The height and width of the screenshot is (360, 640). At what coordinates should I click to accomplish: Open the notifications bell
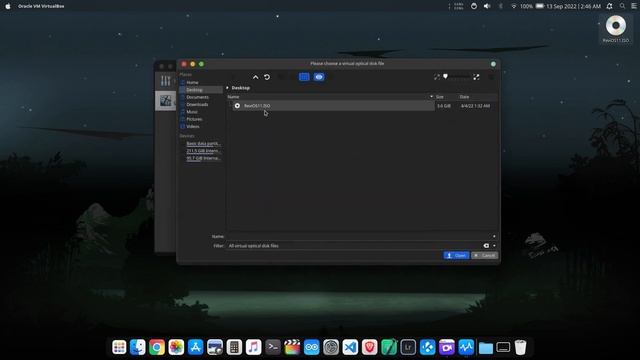click(x=609, y=6)
